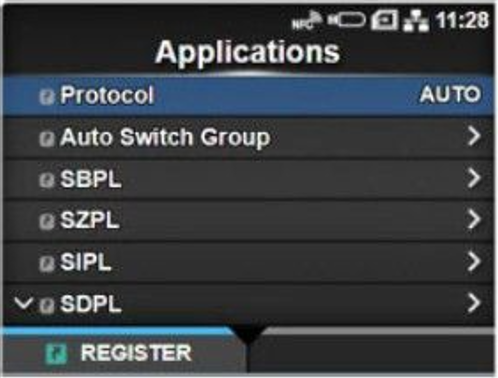Click the help icon beside SBPL
This screenshot has width=498, height=378.
point(46,181)
